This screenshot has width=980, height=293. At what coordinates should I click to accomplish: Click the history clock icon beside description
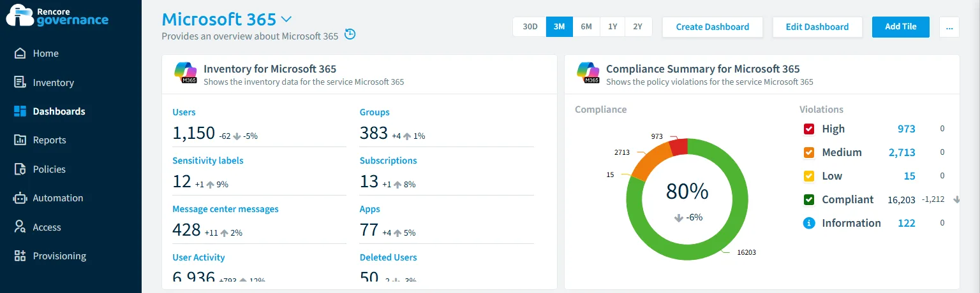pyautogui.click(x=350, y=34)
